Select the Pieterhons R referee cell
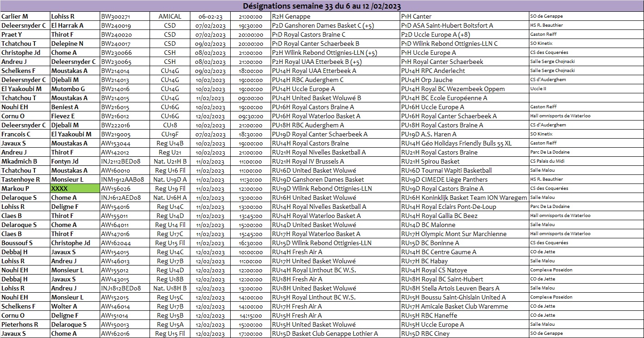 25,324
